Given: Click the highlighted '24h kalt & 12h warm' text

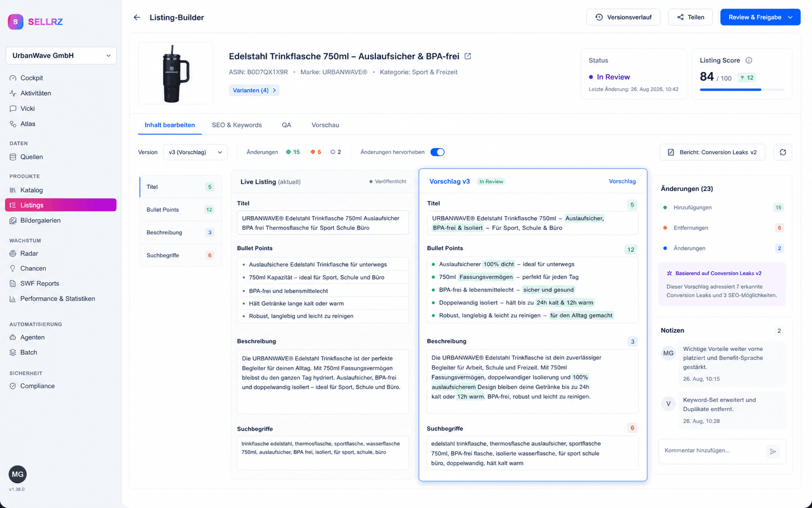Looking at the screenshot, I should pos(565,303).
